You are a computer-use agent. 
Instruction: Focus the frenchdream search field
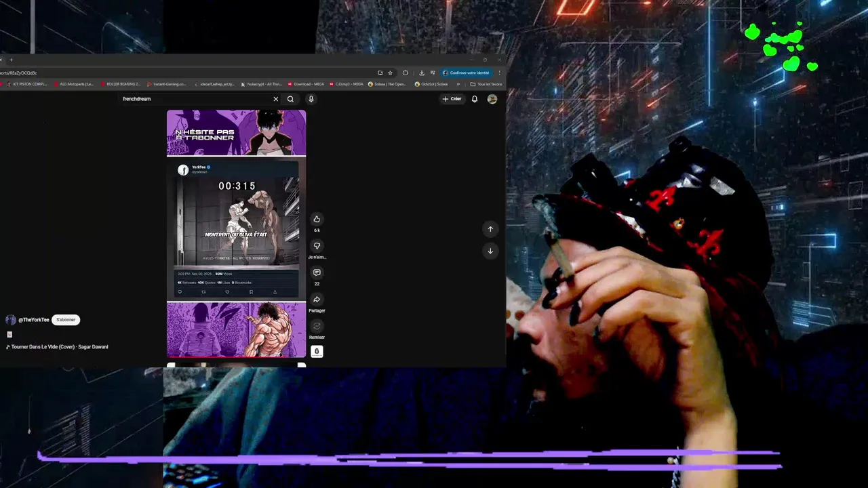197,99
